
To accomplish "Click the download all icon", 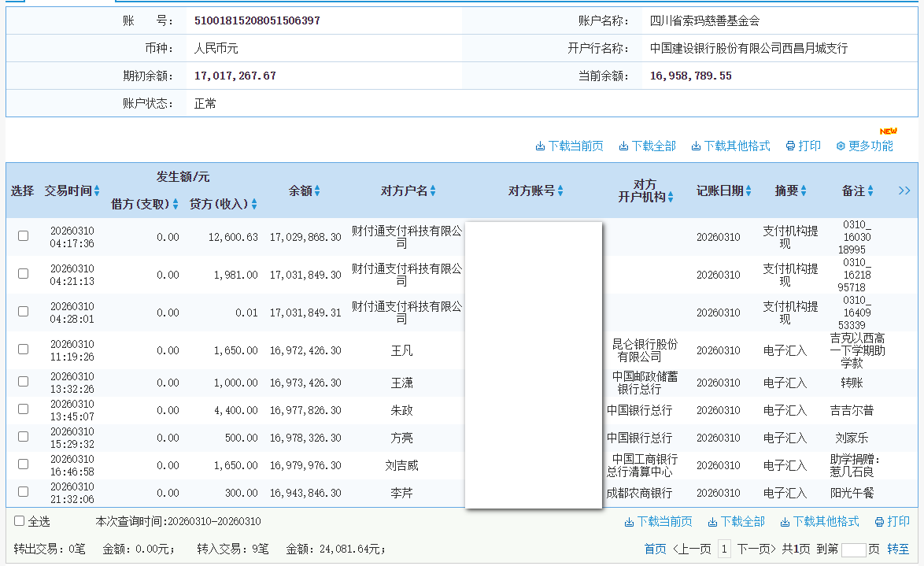I will [646, 146].
